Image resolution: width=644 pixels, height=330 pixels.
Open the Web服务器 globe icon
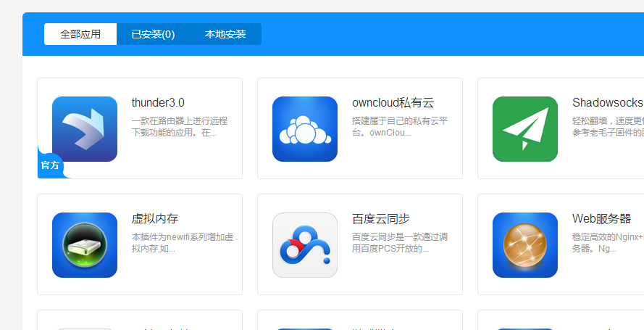[x=525, y=245]
